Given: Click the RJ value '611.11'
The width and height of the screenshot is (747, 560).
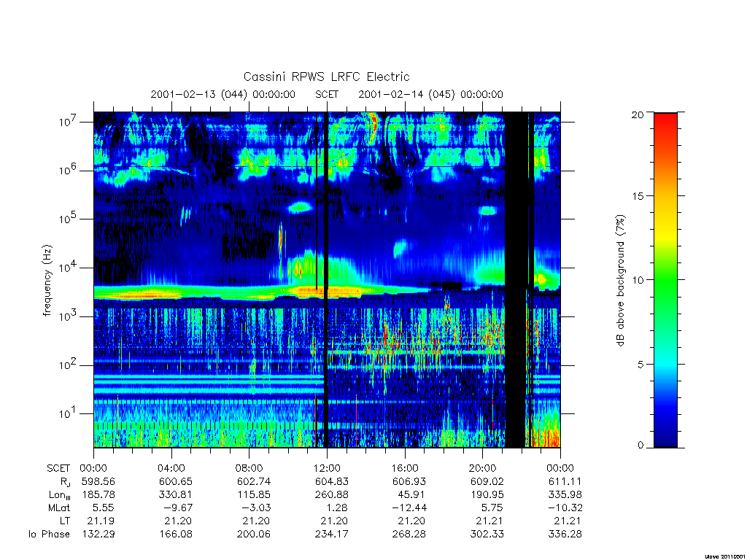Looking at the screenshot, I should click(565, 481).
